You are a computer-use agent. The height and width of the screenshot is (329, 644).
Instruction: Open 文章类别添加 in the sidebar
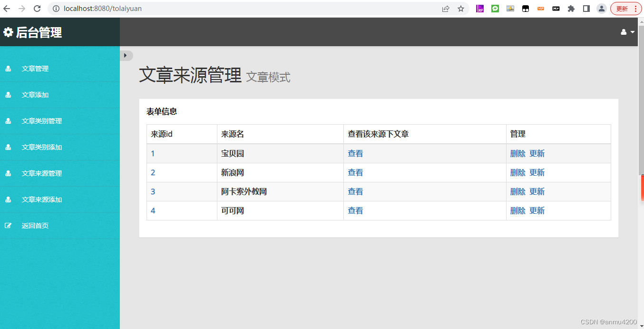(42, 147)
